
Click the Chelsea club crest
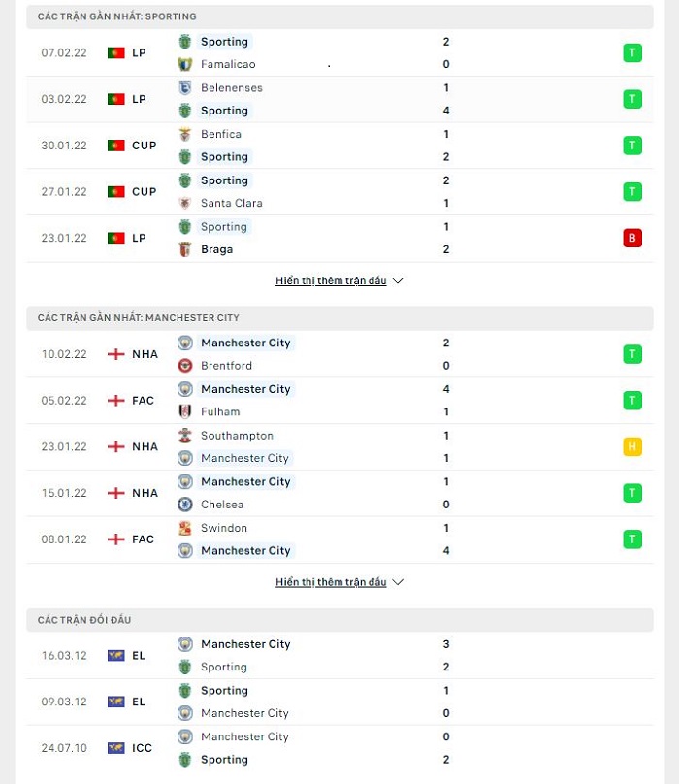tap(185, 505)
